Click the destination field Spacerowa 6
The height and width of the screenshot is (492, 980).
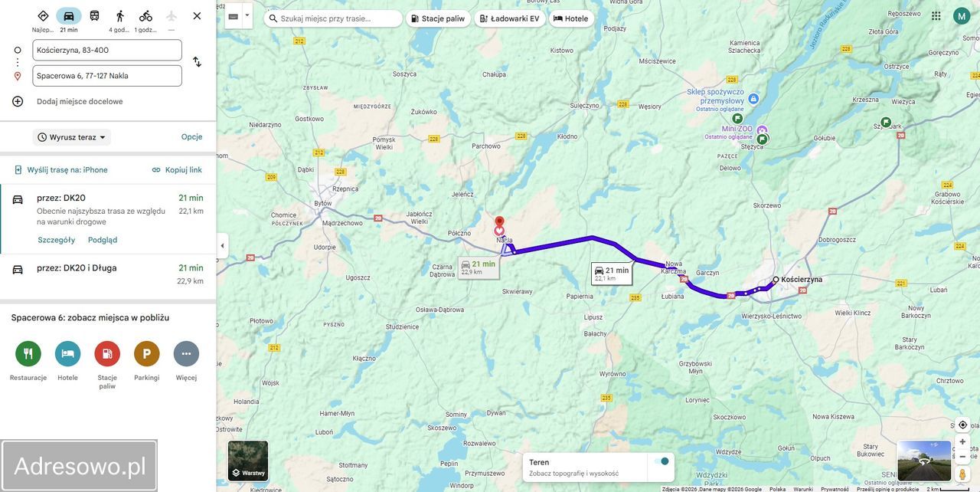pyautogui.click(x=107, y=76)
